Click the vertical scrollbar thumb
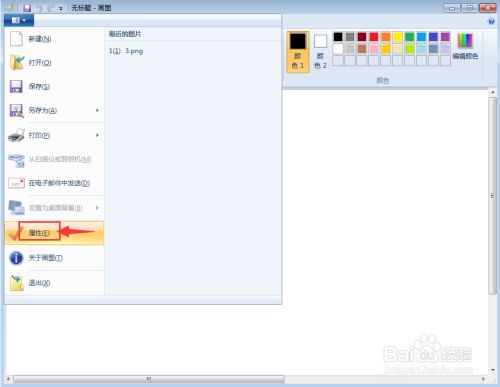Image resolution: width=500 pixels, height=387 pixels. point(493,195)
